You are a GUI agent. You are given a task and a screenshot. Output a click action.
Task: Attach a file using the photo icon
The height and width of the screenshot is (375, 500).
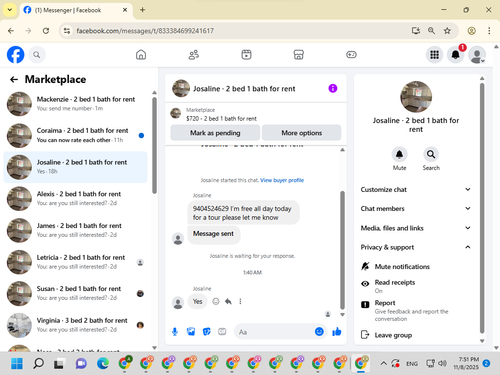tap(191, 332)
